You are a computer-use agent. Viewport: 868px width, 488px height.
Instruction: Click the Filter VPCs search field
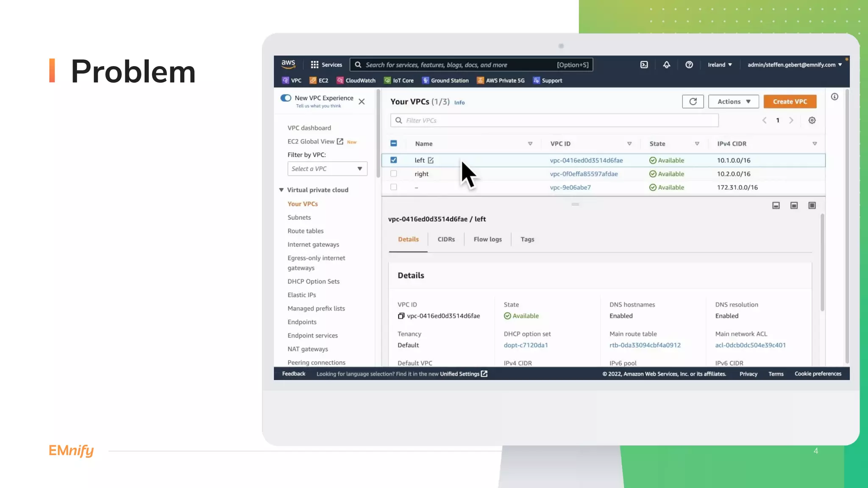[554, 120]
